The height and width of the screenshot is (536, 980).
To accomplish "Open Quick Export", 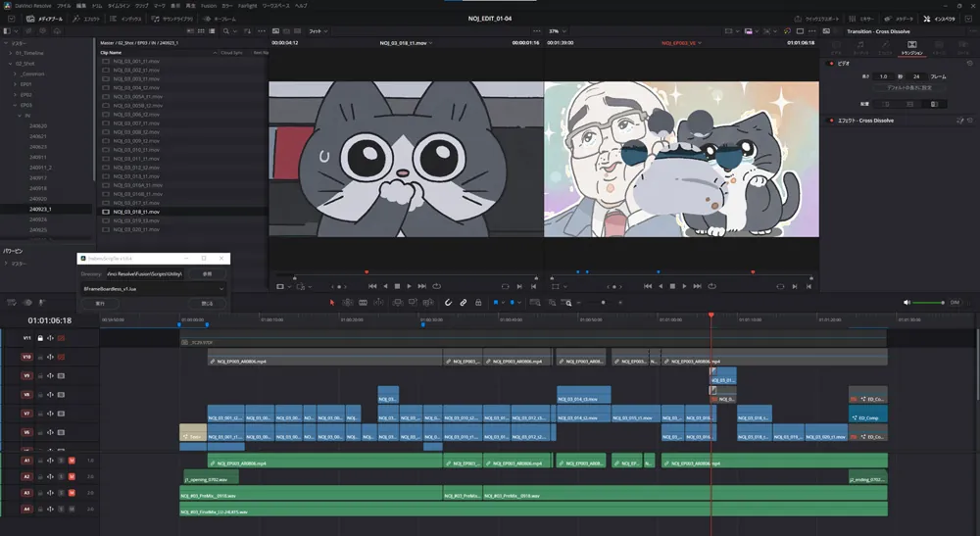I will click(817, 19).
